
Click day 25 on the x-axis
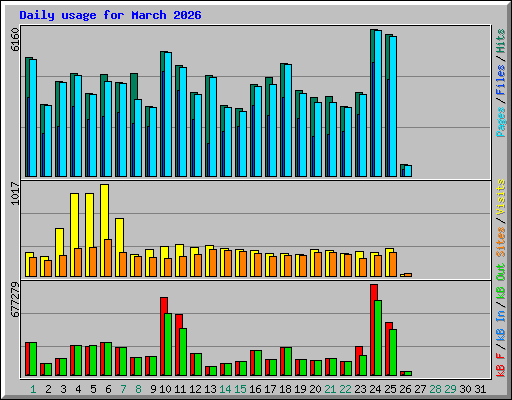(x=390, y=389)
